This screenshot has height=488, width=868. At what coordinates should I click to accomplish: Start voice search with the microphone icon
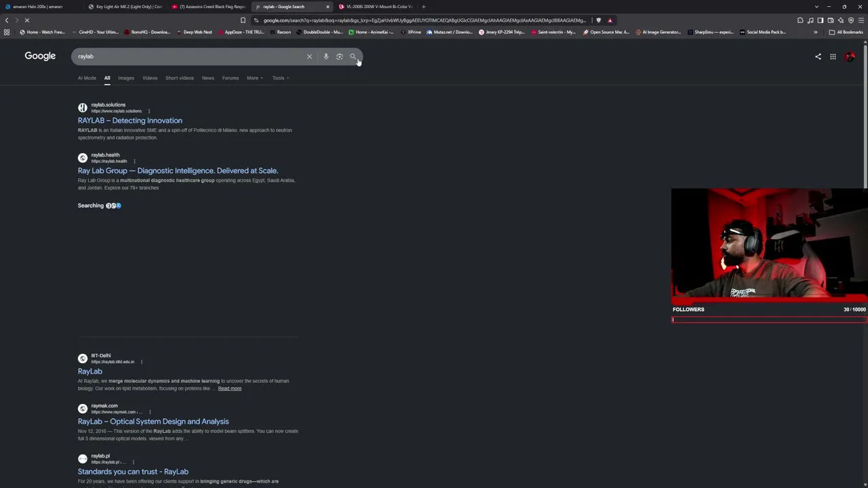[x=325, y=56]
